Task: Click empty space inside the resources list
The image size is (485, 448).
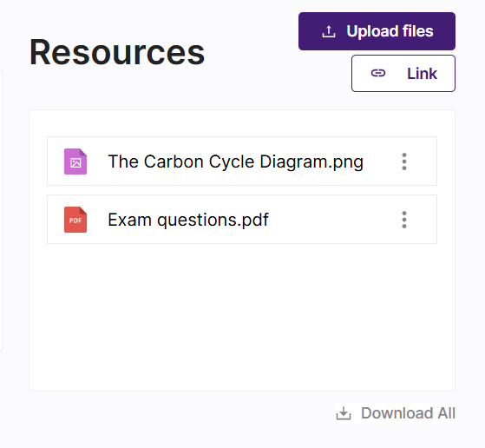Action: tap(242, 316)
